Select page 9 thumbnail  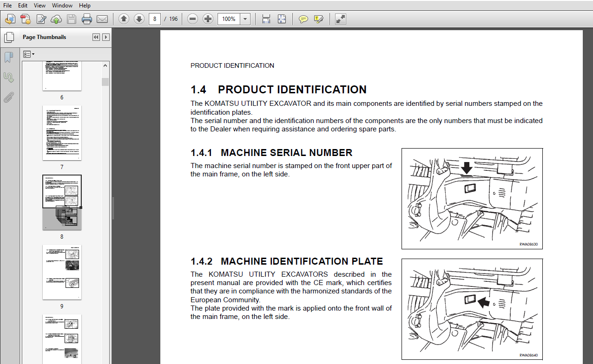pyautogui.click(x=62, y=272)
